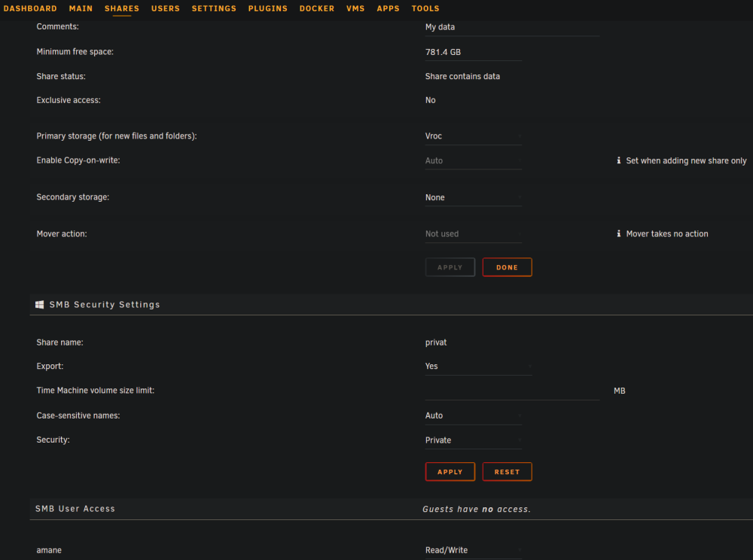This screenshot has height=560, width=753.
Task: Edit the Minimum free space field
Action: (x=473, y=52)
